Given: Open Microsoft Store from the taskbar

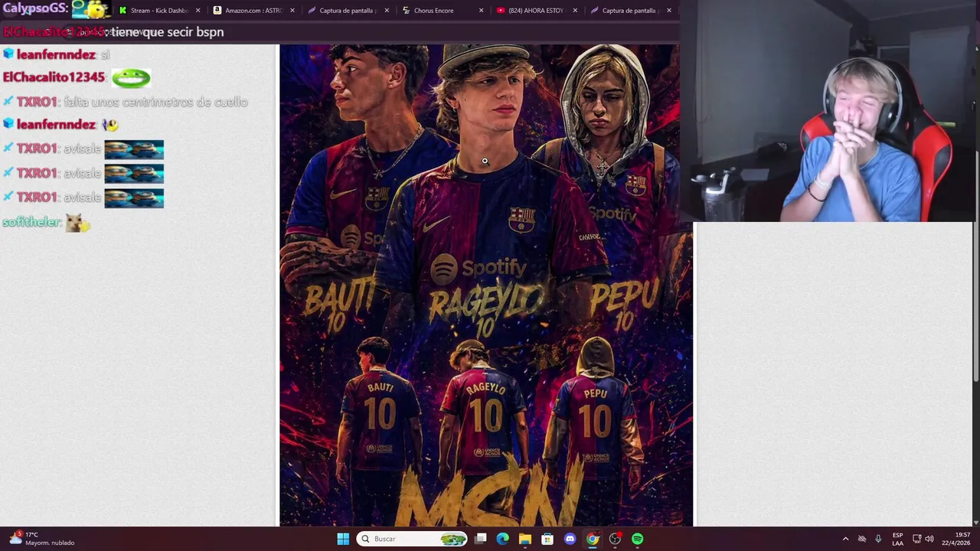Looking at the screenshot, I should tap(547, 539).
